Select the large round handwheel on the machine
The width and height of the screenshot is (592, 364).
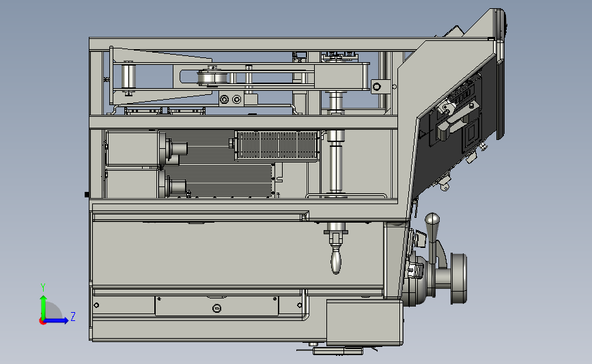[459, 279]
